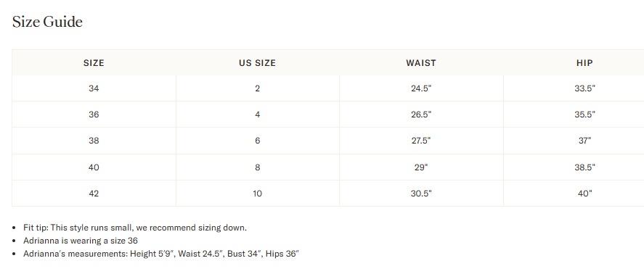Click the Size Guide heading
Screen dimensions: 644x274
click(47, 22)
